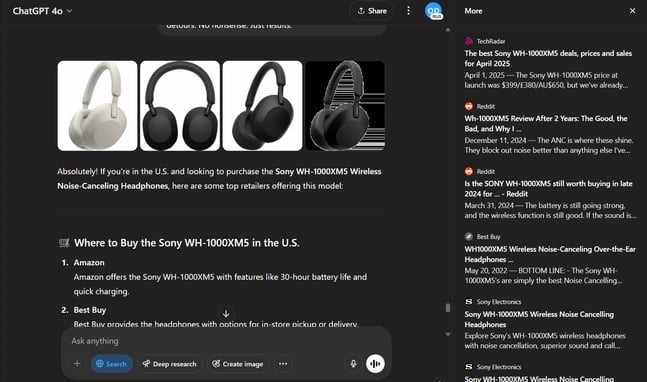The height and width of the screenshot is (382, 647).
Task: Open Best Buy WH1000XM5 Over-the-Ear Headphones link
Action: (x=550, y=254)
